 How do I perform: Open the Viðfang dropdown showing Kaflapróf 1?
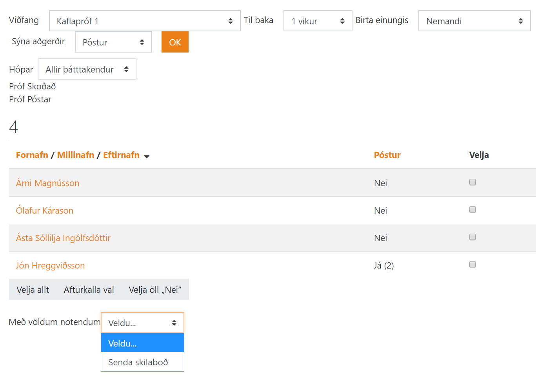click(144, 21)
